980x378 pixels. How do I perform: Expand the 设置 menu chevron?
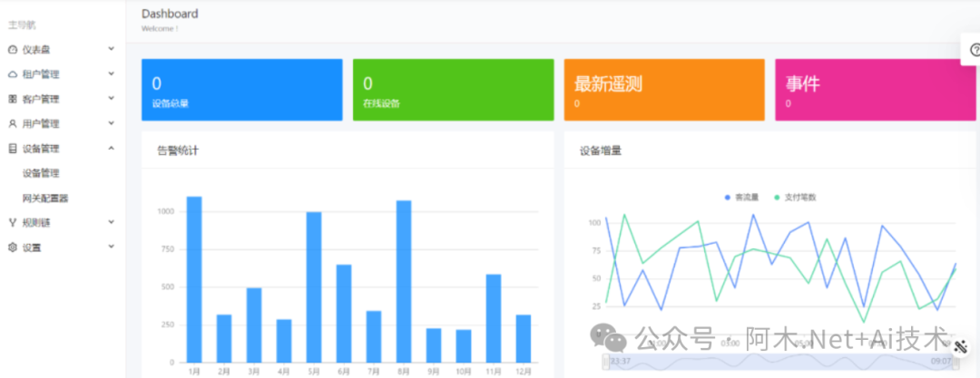112,247
